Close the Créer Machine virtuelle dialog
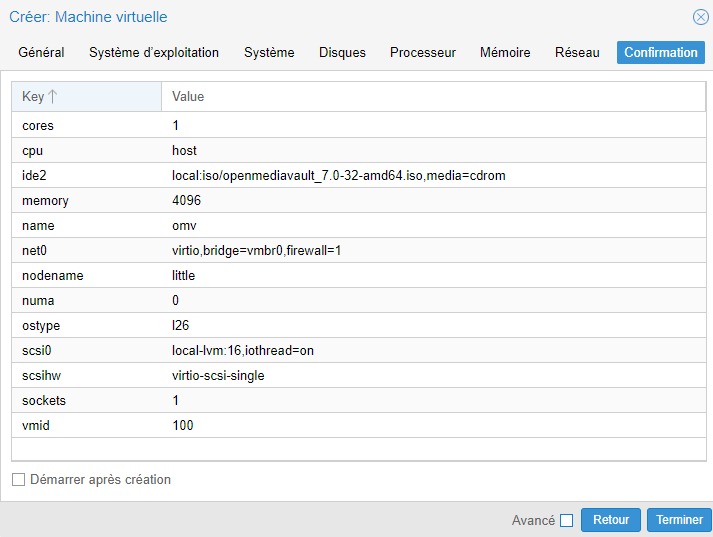 [x=700, y=17]
